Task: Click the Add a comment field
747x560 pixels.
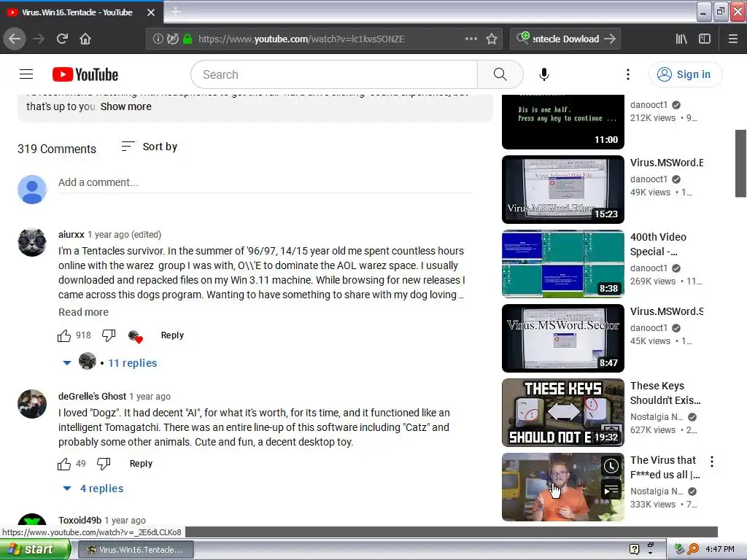Action: (x=266, y=183)
